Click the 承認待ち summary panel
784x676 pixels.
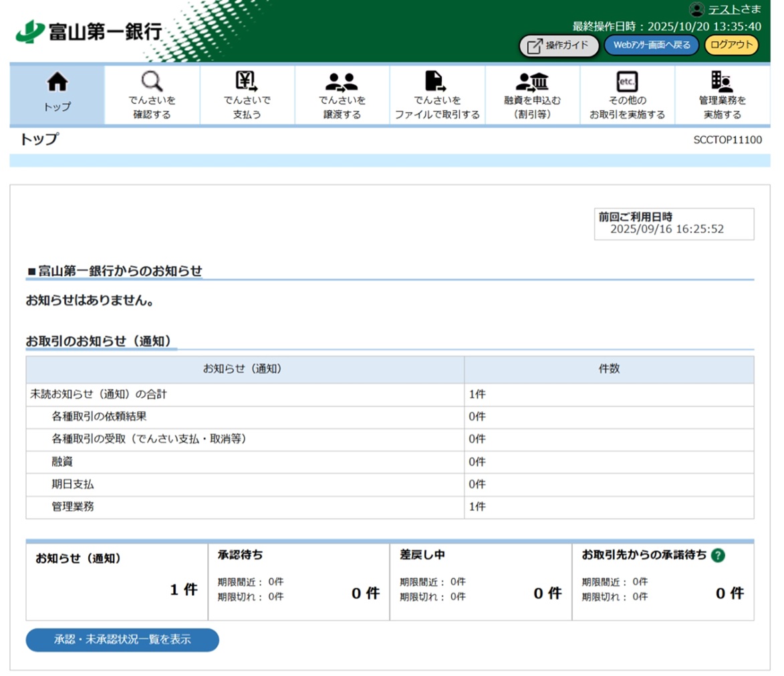point(299,580)
